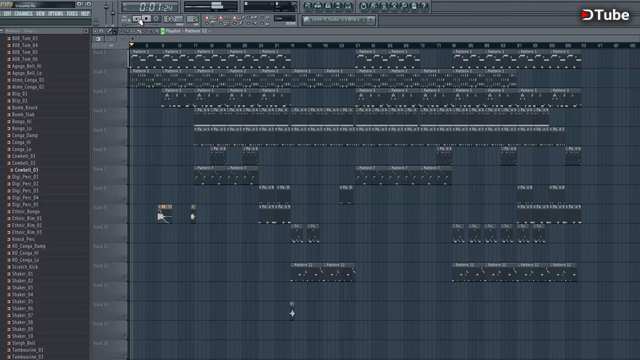640x360 pixels.
Task: Click the Track 6 header label
Action: pyautogui.click(x=99, y=149)
